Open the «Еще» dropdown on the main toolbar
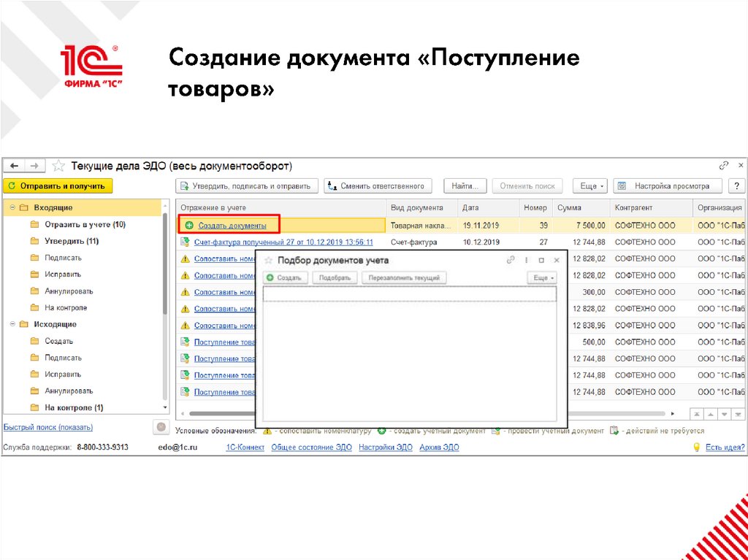The image size is (748, 560). tap(589, 185)
